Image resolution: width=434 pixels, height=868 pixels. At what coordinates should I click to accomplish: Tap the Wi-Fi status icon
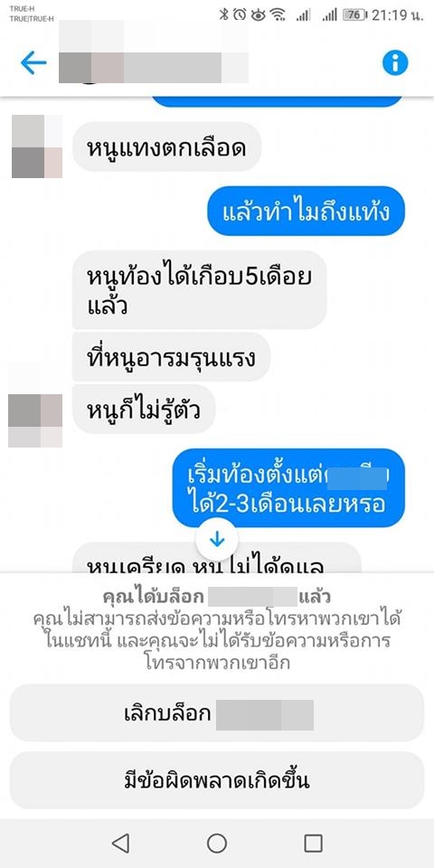(277, 15)
